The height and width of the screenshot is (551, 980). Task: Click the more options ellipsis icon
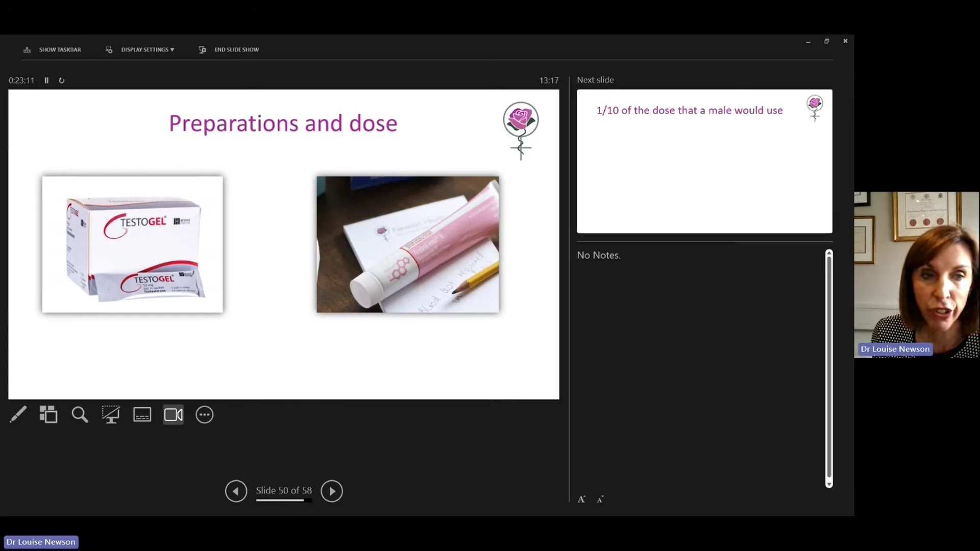[205, 414]
